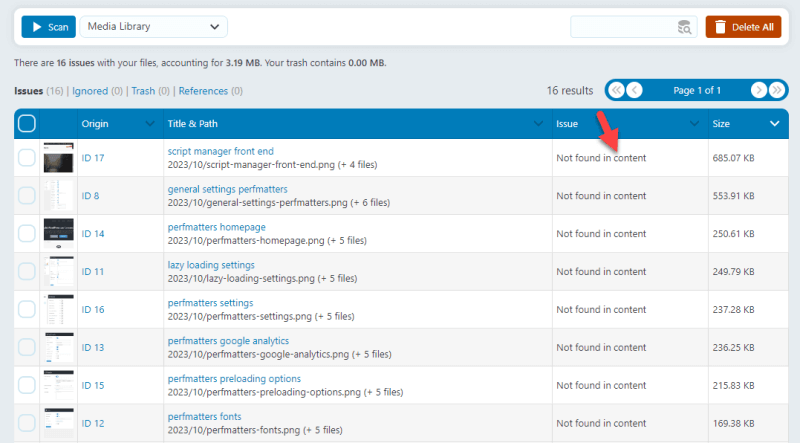
Task: Click the 685.07 KB size value
Action: [733, 158]
